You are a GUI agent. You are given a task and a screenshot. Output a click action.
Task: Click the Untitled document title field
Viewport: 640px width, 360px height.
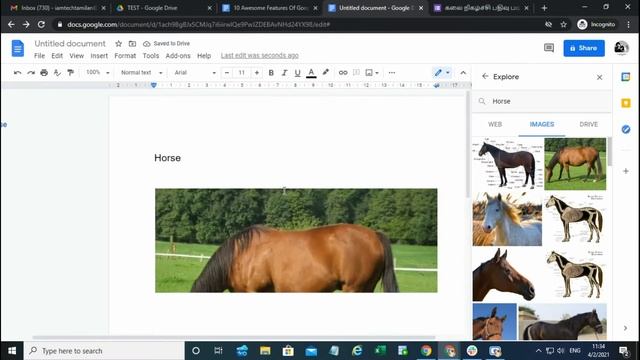click(70, 43)
